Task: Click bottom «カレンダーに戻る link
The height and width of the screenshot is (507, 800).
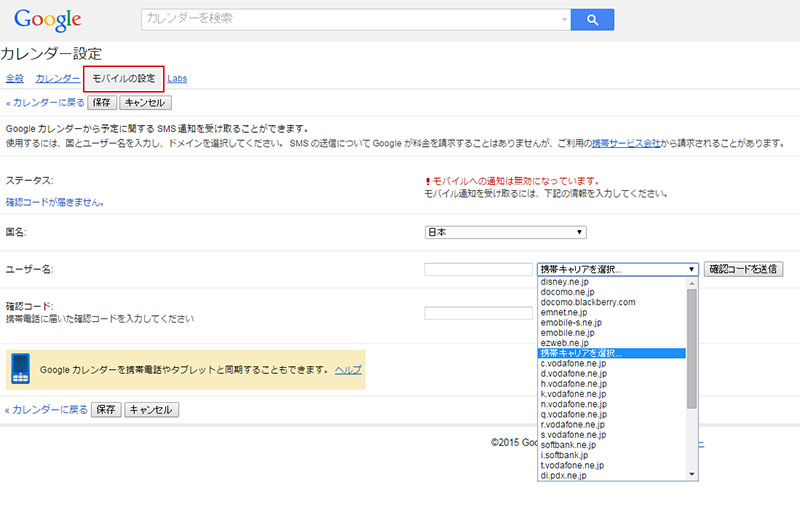Action: click(46, 410)
